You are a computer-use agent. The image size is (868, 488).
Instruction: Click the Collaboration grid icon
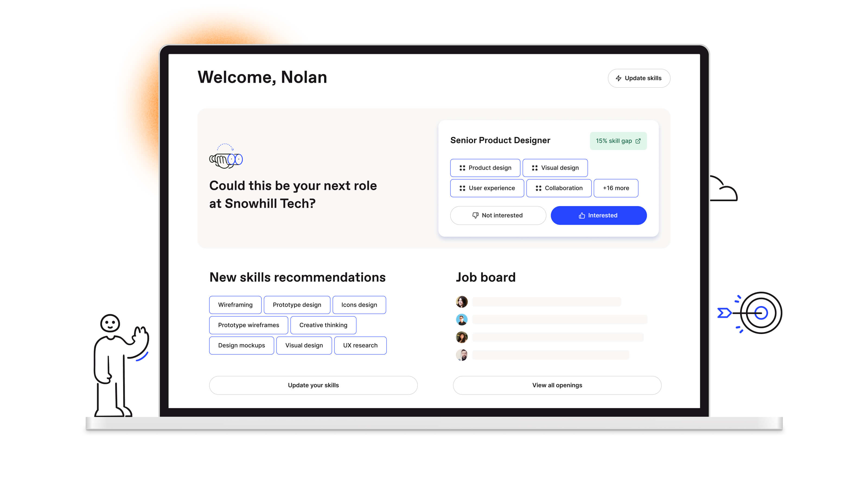click(537, 188)
